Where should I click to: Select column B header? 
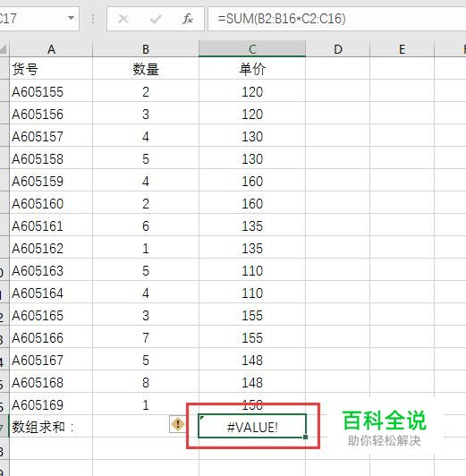[146, 49]
